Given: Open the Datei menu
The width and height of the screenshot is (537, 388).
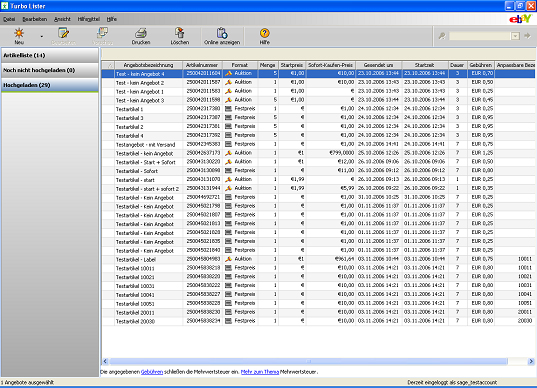Looking at the screenshot, I should point(9,19).
